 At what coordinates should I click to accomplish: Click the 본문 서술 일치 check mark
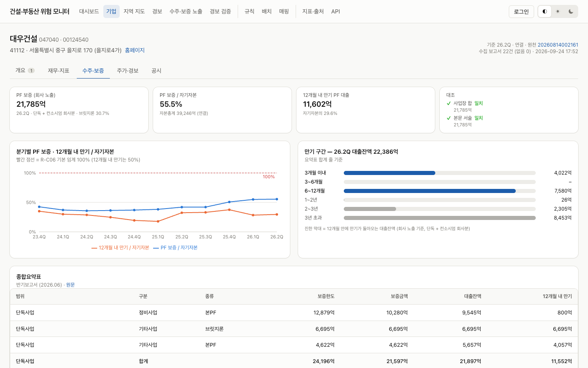click(x=449, y=118)
